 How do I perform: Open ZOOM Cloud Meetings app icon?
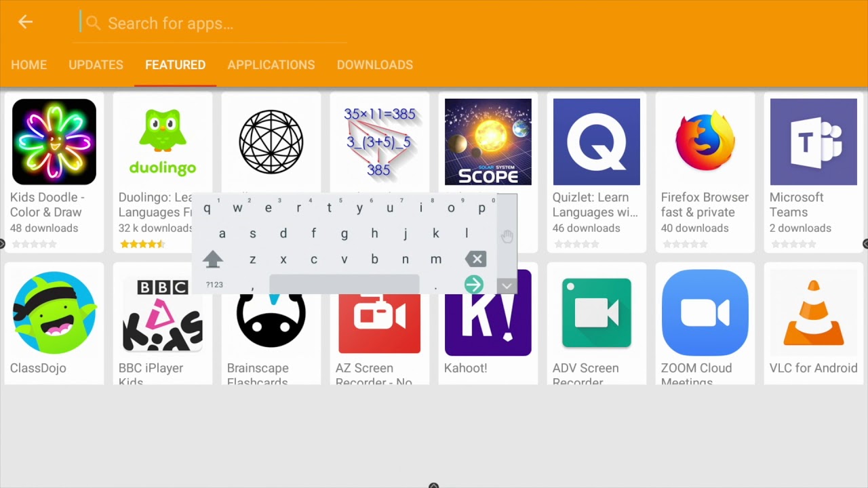[x=705, y=312]
